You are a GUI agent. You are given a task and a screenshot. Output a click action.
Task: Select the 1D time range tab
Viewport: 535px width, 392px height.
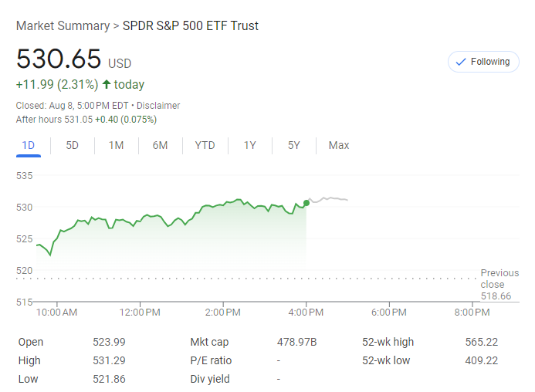29,145
